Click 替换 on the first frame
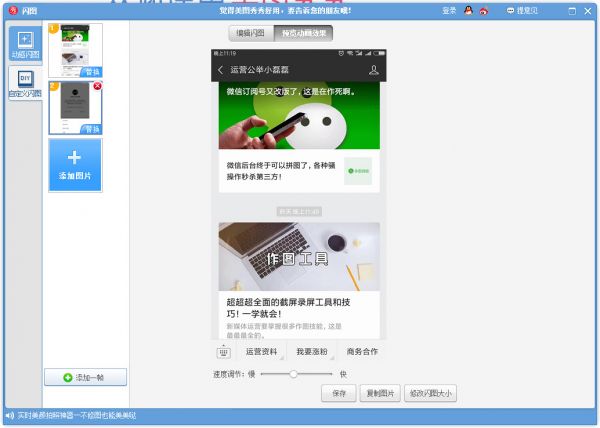This screenshot has height=428, width=600. (91, 72)
